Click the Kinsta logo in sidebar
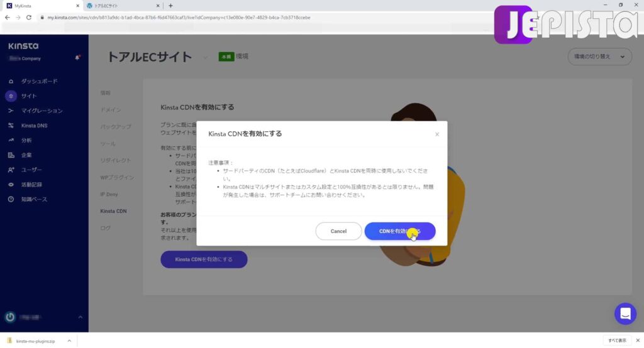This screenshot has height=348, width=644. coord(23,46)
